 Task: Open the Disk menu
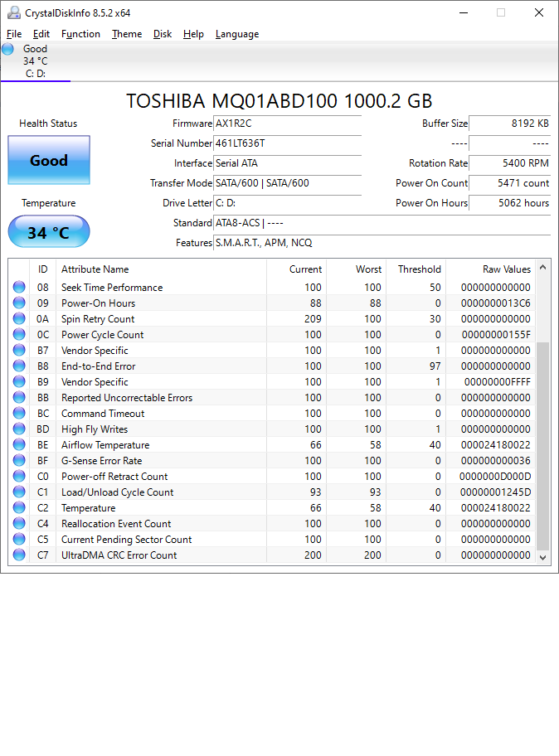[x=163, y=34]
